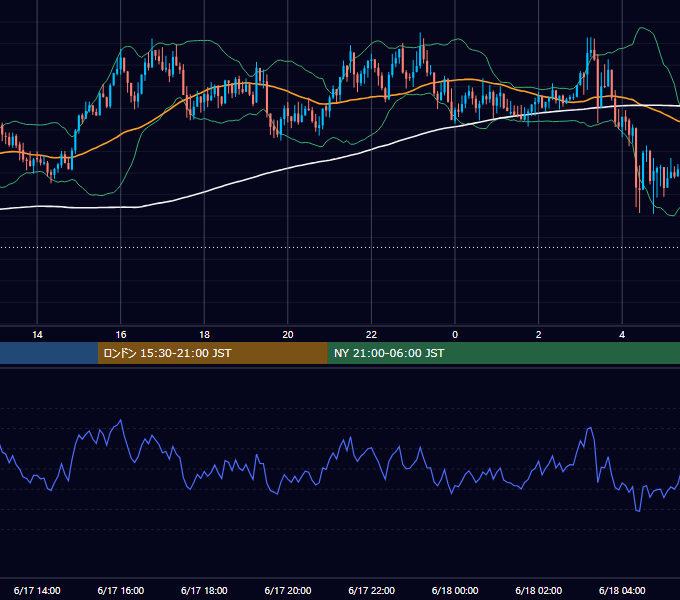The width and height of the screenshot is (680, 600).
Task: Click hour label 20 on time axis
Action: [x=288, y=335]
